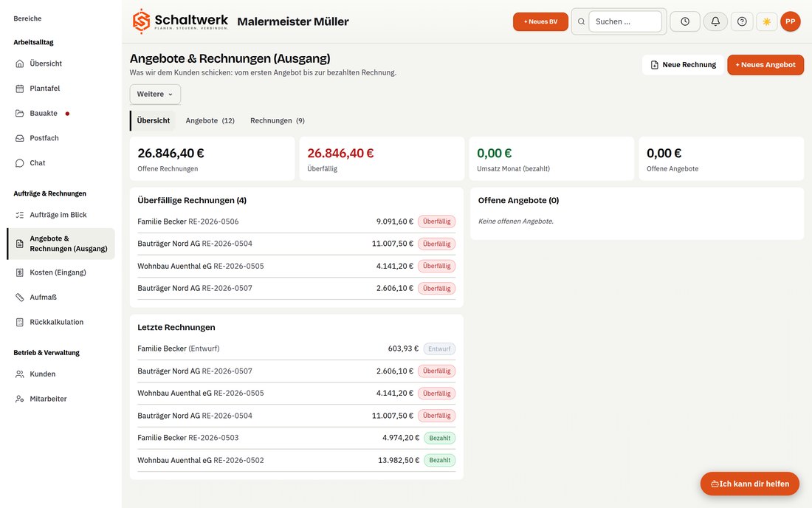The height and width of the screenshot is (508, 812).
Task: Open Familie Becker RE-2026-0503 invoice
Action: (x=296, y=438)
